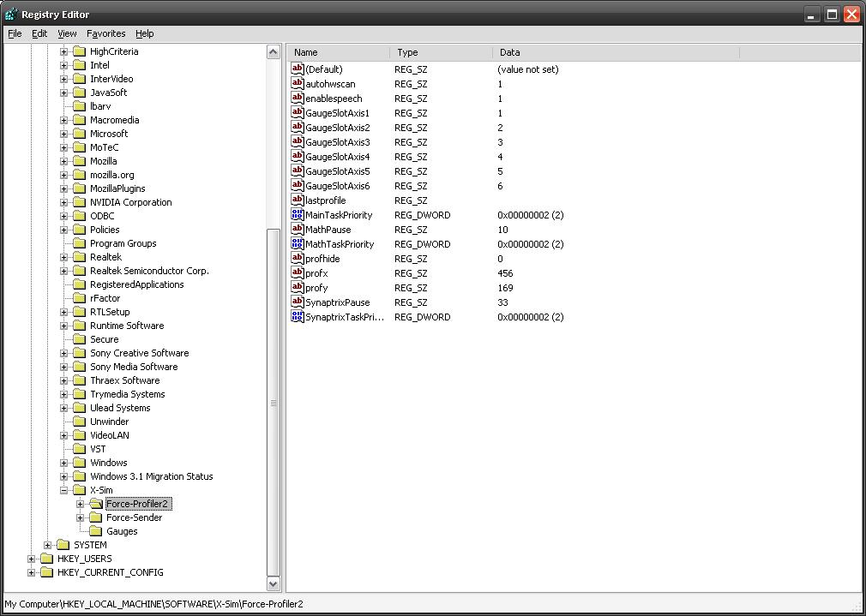866x616 pixels.
Task: Click the icon beside GaugeSlotAxis4
Action: (298, 157)
